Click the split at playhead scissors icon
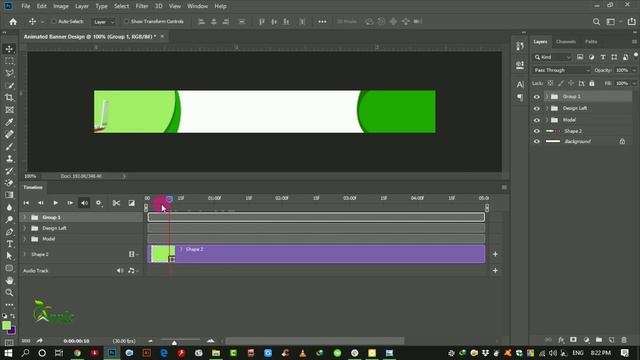 click(116, 203)
